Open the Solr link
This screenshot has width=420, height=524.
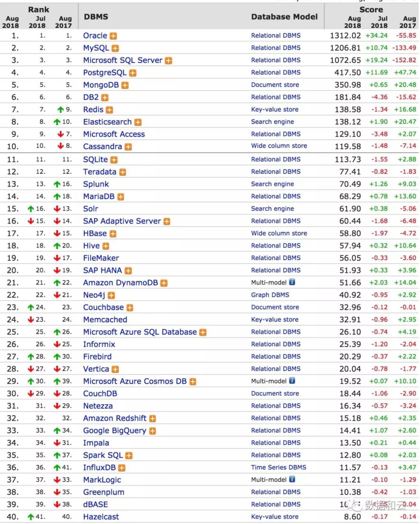[x=91, y=209]
